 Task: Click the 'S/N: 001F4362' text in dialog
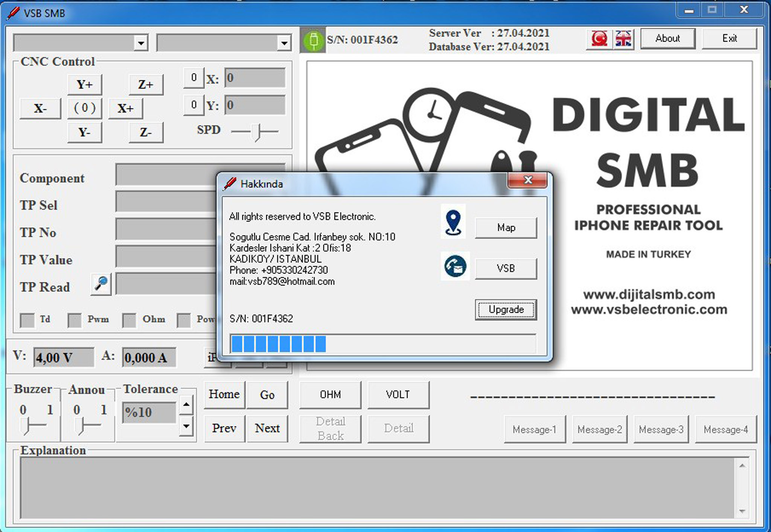pyautogui.click(x=261, y=319)
